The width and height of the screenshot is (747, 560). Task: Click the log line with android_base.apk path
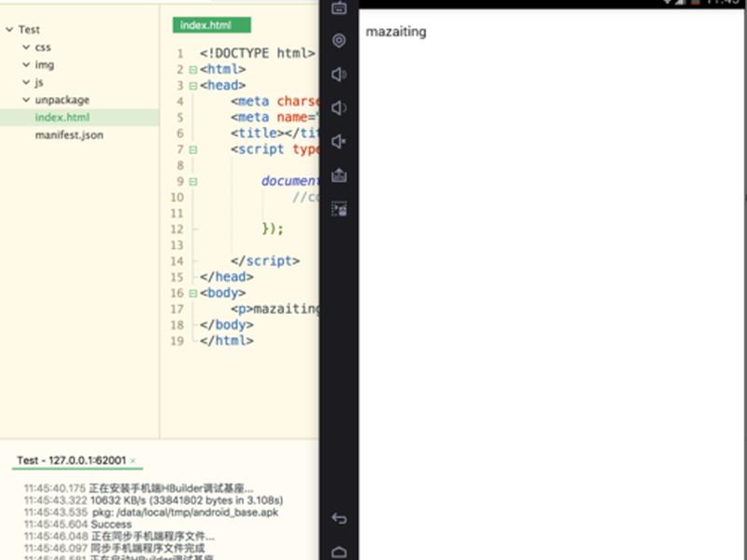point(151,512)
